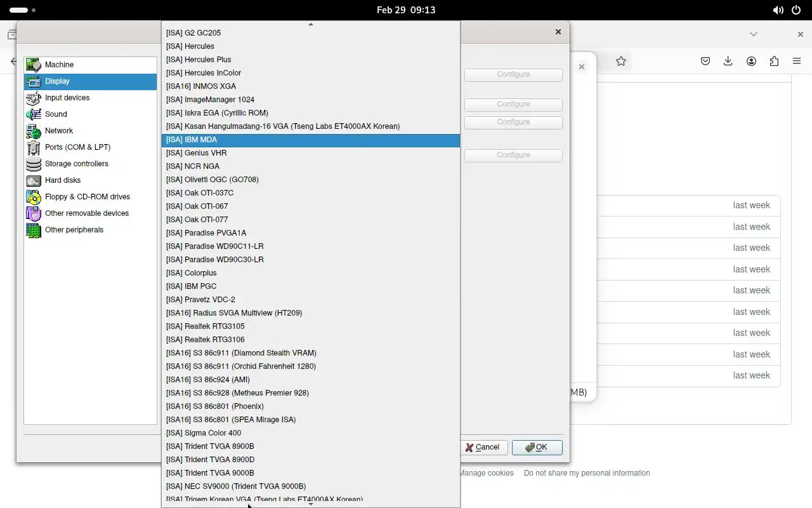Viewport: 812px width, 508px height.
Task: Choose Radius SVGA Multiview (HT209)
Action: coord(311,313)
